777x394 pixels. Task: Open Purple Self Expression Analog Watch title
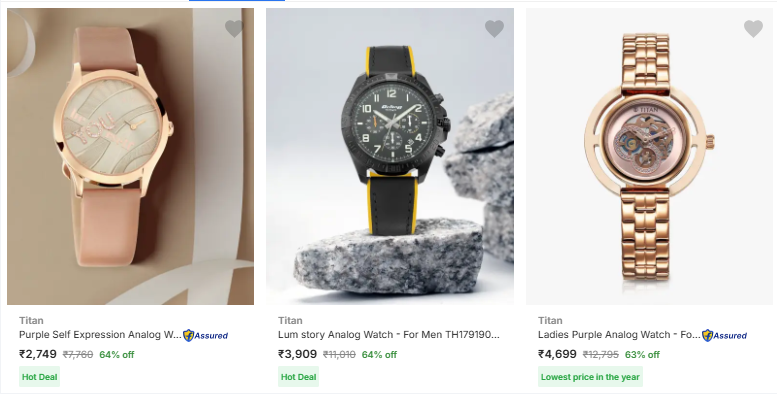point(100,335)
